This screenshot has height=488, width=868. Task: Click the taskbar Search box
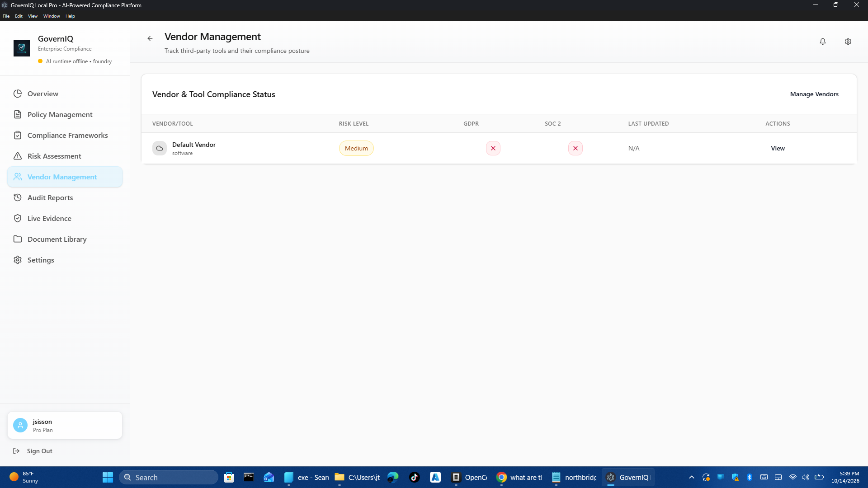[x=169, y=477]
